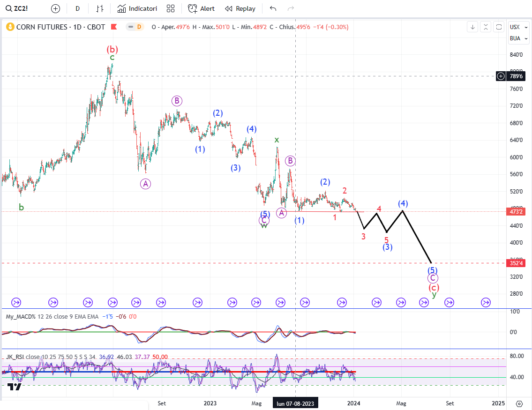
Task: Select the rightmost circled arrow event marker
Action: pos(486,302)
